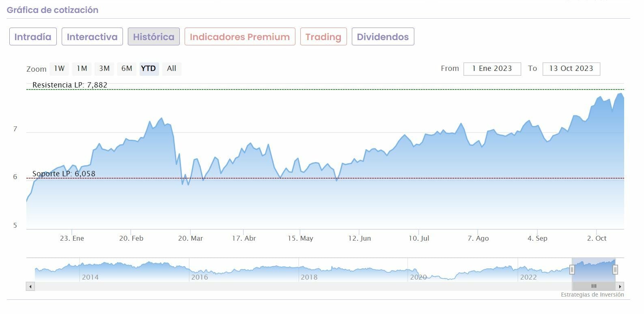
Task: Click the To date field
Action: pyautogui.click(x=571, y=68)
